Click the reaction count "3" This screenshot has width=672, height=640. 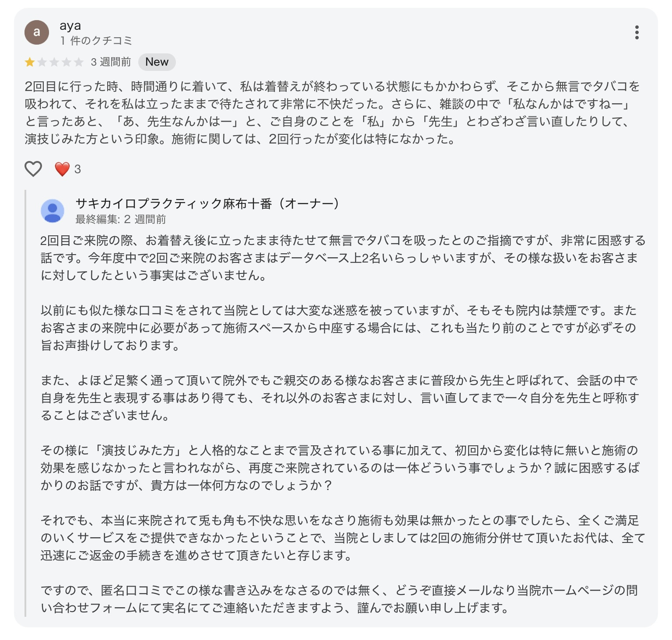77,169
